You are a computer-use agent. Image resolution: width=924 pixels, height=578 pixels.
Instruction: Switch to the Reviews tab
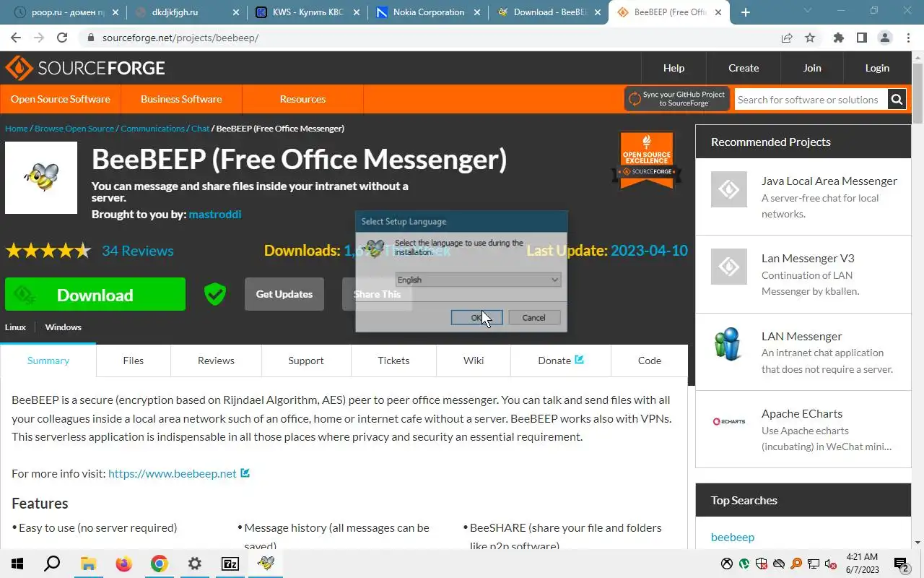pyautogui.click(x=216, y=361)
